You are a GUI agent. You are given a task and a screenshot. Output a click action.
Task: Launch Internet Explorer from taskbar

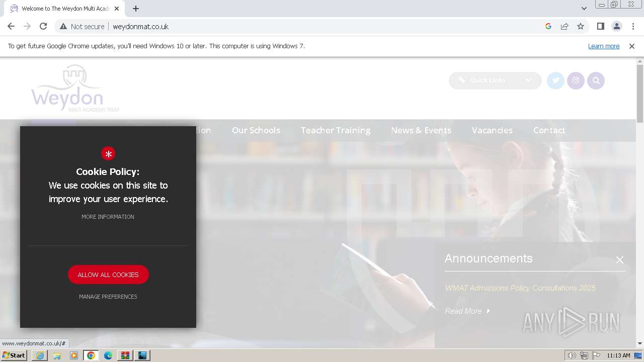point(40,355)
